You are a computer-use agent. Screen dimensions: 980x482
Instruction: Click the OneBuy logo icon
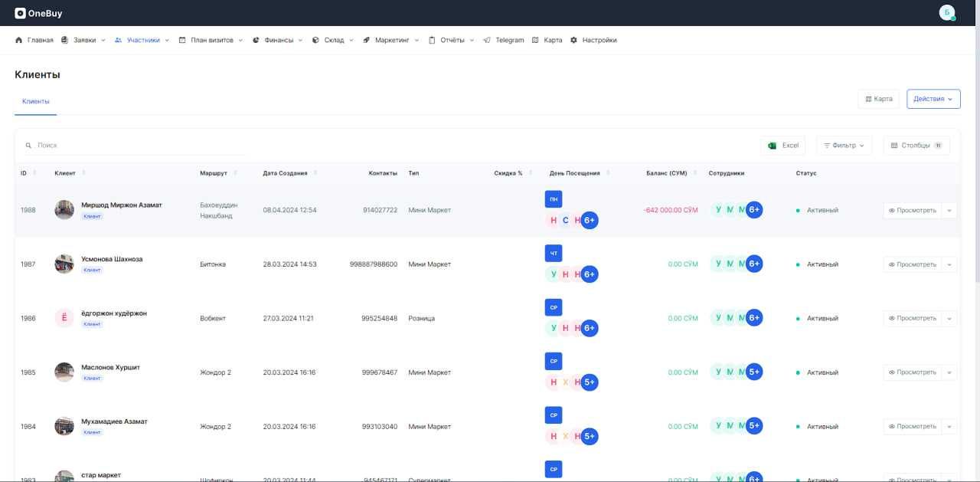20,13
